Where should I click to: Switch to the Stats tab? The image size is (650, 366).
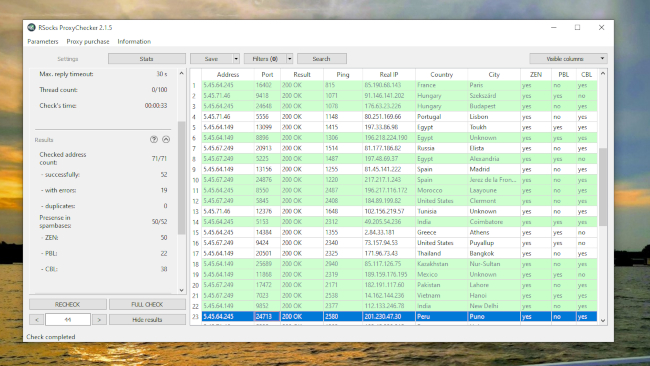[x=147, y=59]
